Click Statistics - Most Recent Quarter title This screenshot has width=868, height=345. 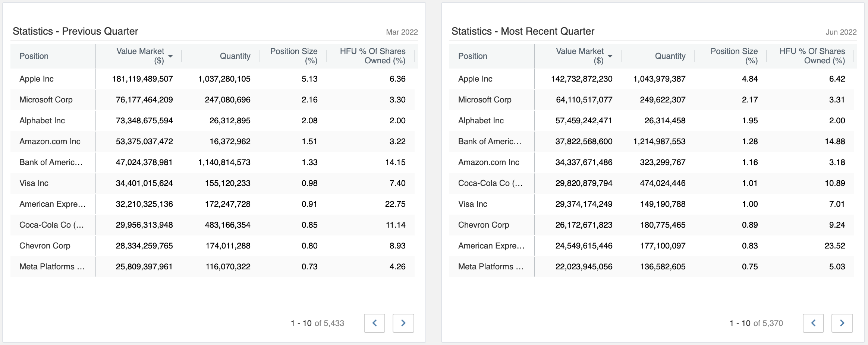point(523,31)
